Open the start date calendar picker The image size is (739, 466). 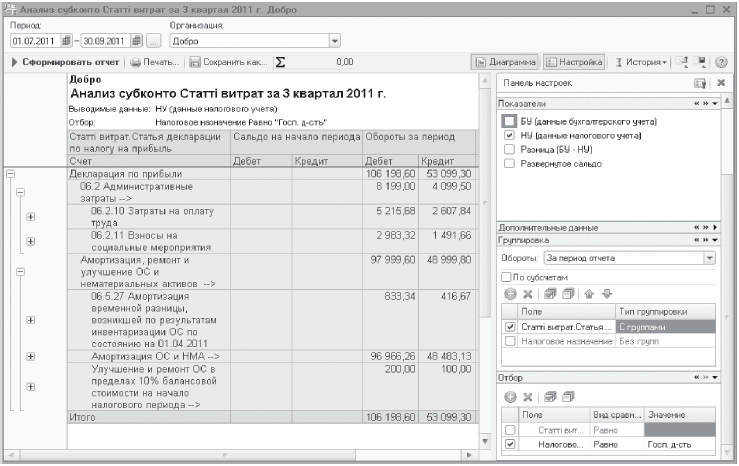pos(65,42)
